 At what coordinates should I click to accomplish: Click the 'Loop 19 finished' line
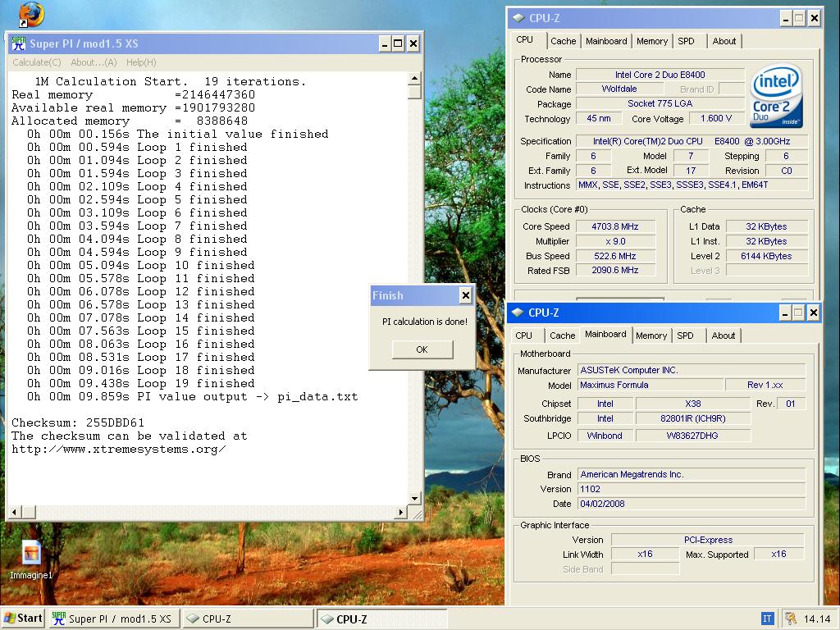141,384
